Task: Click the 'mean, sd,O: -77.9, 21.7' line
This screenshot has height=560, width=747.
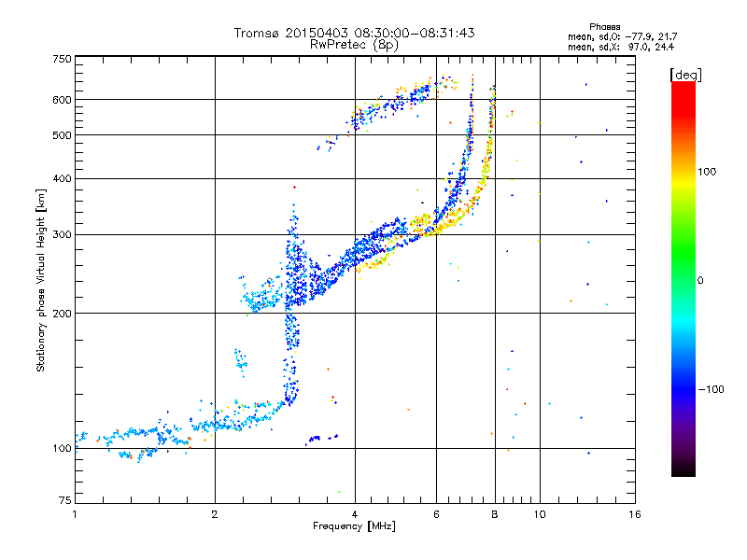Action: click(x=622, y=36)
